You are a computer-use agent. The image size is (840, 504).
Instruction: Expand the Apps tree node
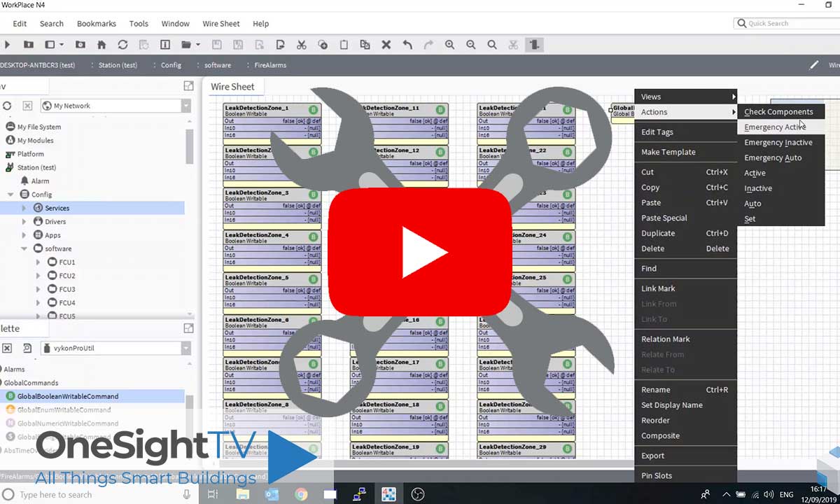24,235
